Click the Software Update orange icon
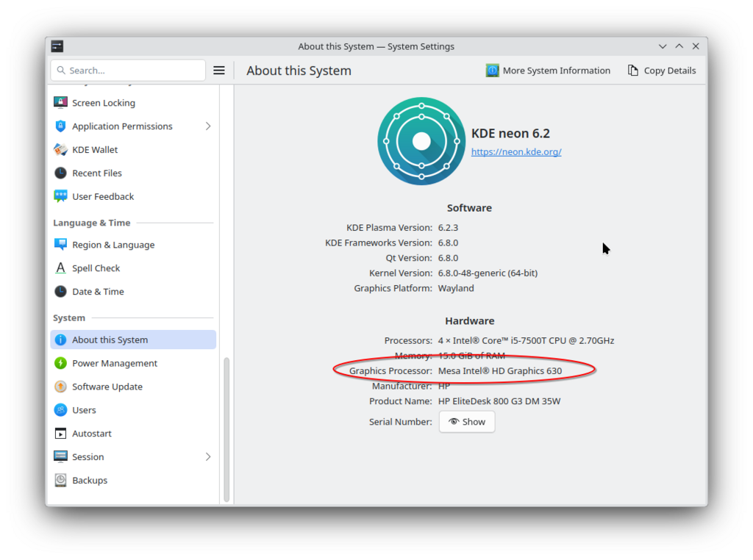 pos(60,387)
